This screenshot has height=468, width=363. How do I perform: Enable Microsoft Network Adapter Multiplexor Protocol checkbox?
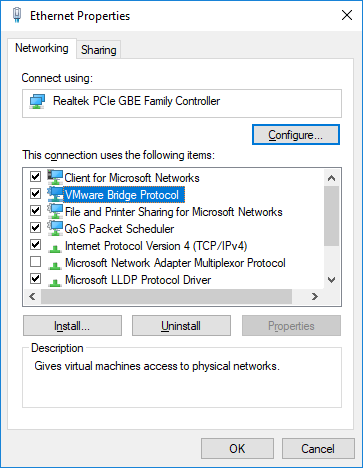35,262
